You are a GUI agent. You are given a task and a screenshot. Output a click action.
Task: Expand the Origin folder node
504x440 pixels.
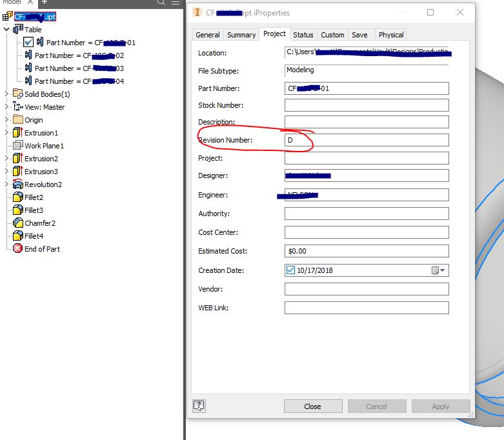pyautogui.click(x=6, y=119)
